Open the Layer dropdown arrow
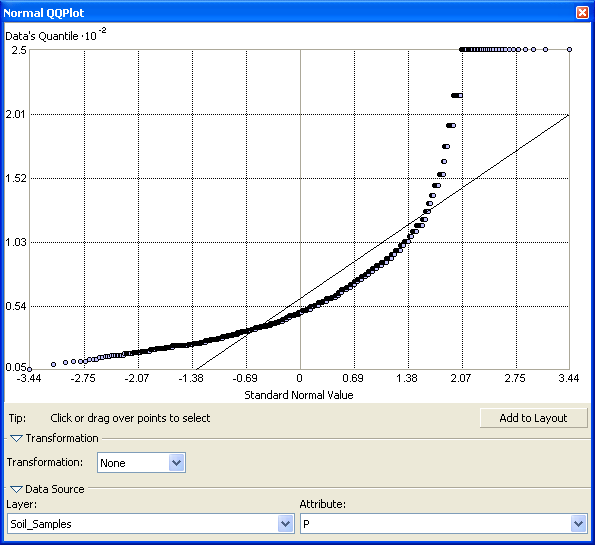Image resolution: width=595 pixels, height=545 pixels. (285, 524)
